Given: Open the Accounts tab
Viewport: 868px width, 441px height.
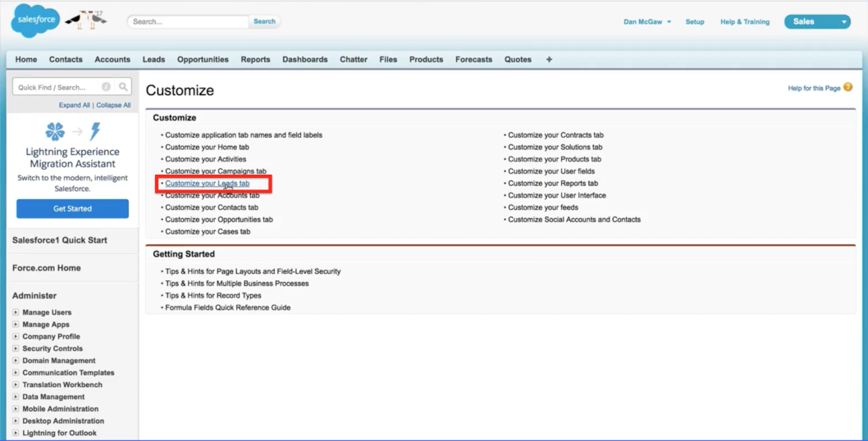Looking at the screenshot, I should pyautogui.click(x=112, y=59).
